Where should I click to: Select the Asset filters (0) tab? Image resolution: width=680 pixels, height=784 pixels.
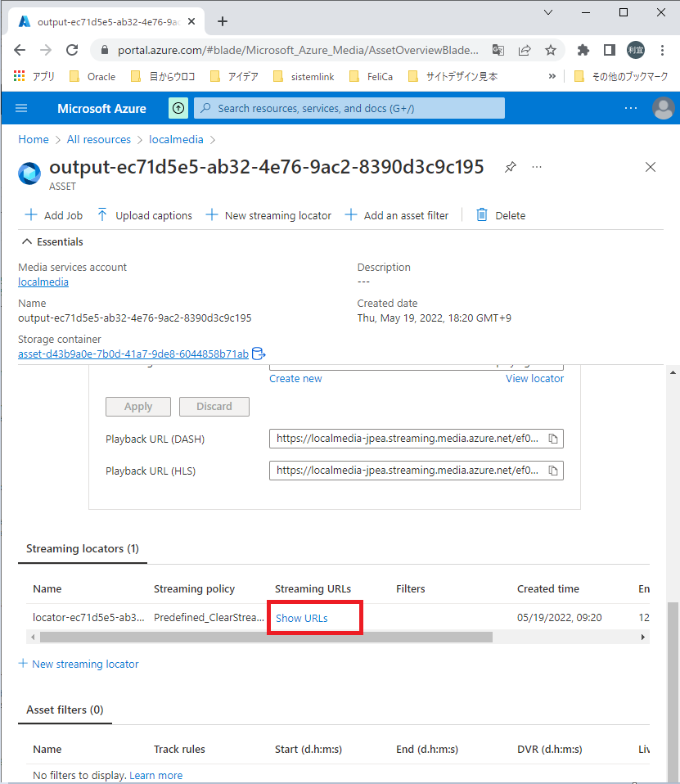pos(65,710)
